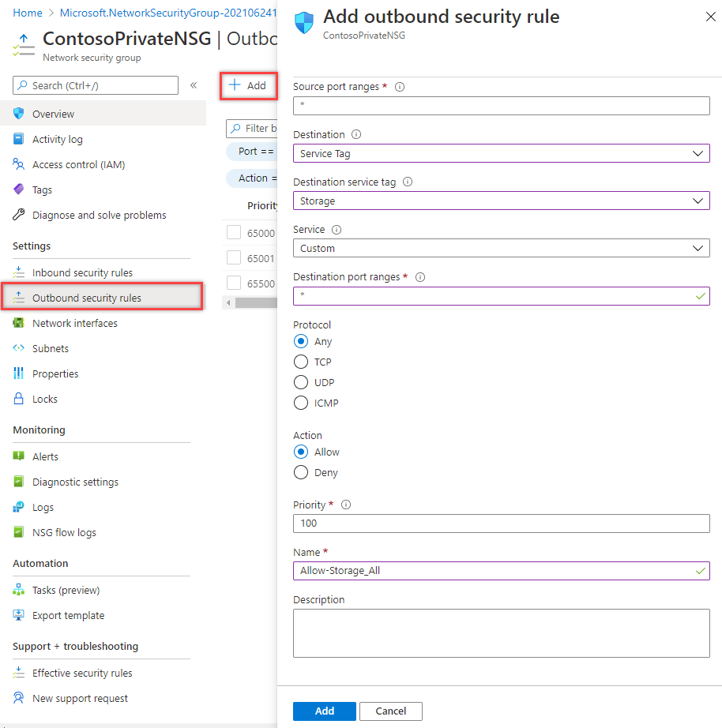Screen dimensions: 722x728
Task: Click the Access control (IAM) people icon
Action: pos(19,164)
